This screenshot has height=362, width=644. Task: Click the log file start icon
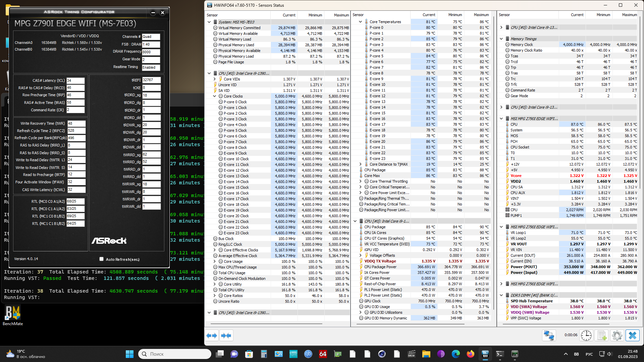[x=602, y=336]
